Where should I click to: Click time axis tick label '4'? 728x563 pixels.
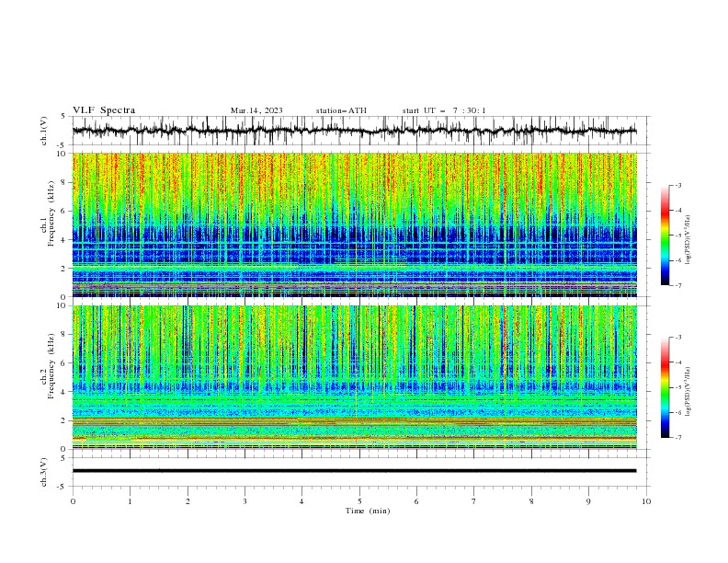301,501
